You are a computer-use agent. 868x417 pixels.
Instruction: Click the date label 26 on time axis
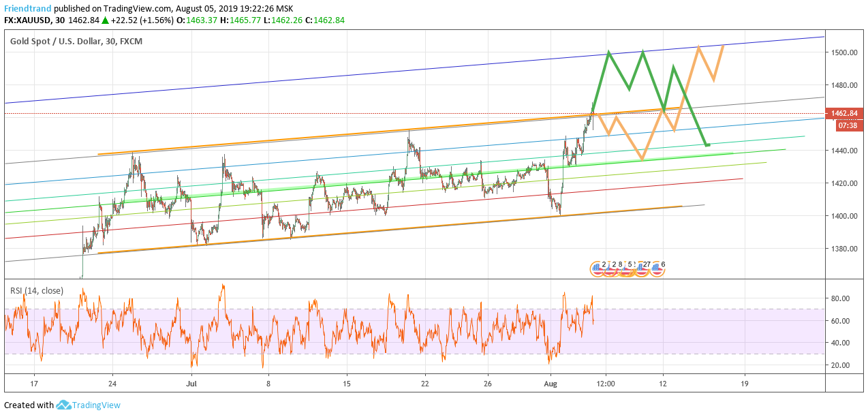tap(488, 383)
